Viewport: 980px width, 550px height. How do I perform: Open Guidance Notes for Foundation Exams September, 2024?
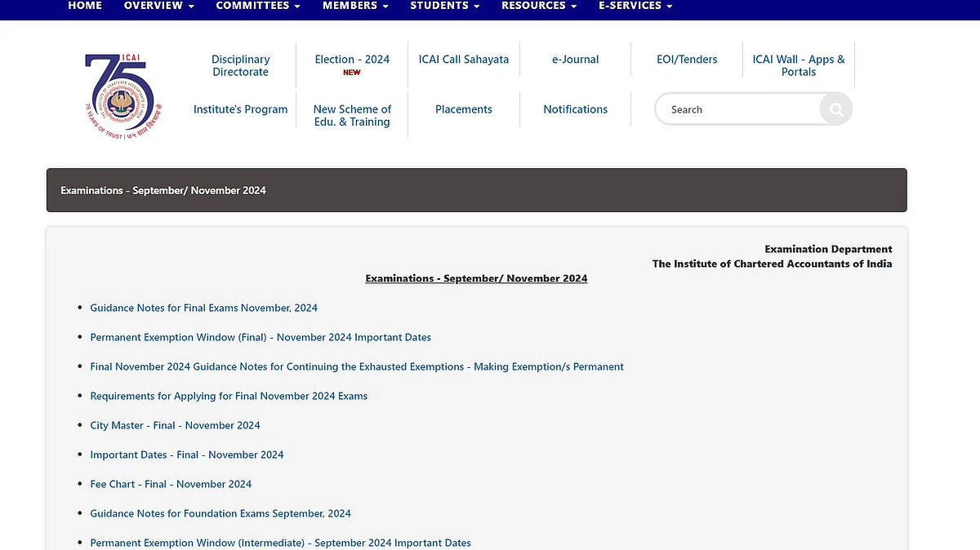click(x=220, y=513)
